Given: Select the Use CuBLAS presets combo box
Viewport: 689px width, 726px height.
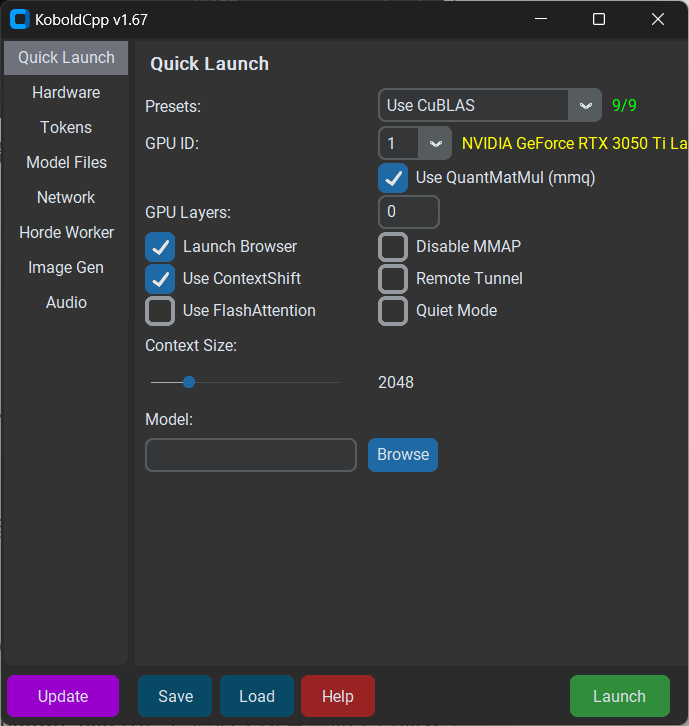Looking at the screenshot, I should click(x=474, y=105).
